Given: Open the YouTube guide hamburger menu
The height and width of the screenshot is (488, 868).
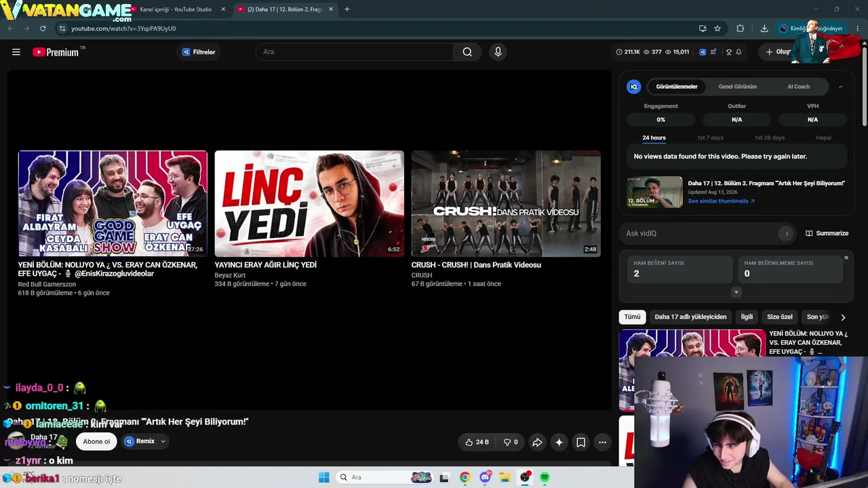Looking at the screenshot, I should tap(16, 52).
